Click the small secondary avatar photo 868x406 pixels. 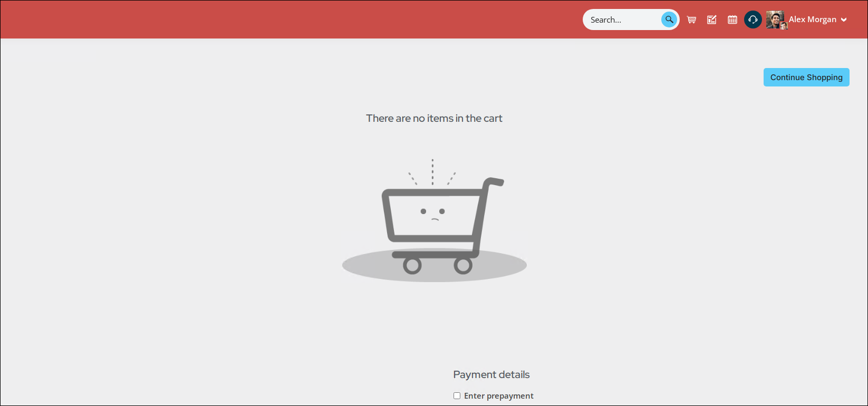[784, 26]
